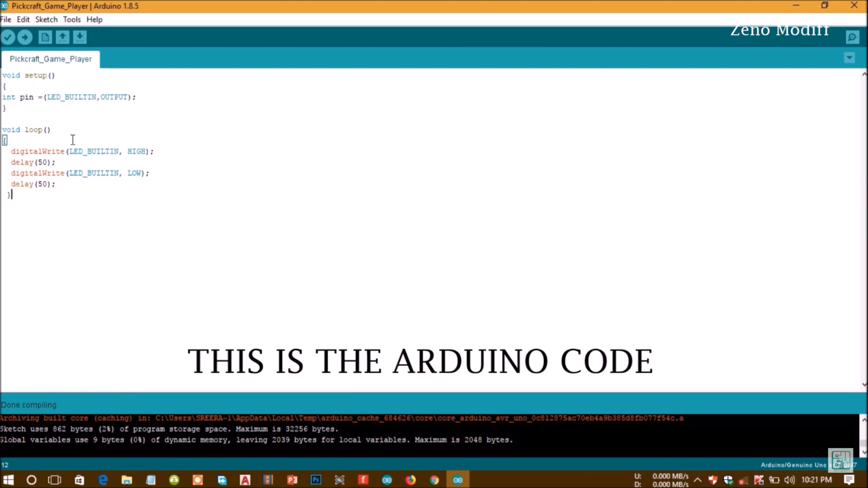Open the File menu
The image size is (868, 488).
click(6, 20)
